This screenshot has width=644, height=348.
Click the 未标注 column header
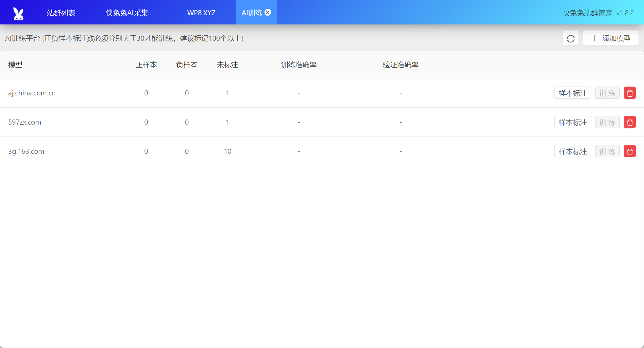228,65
